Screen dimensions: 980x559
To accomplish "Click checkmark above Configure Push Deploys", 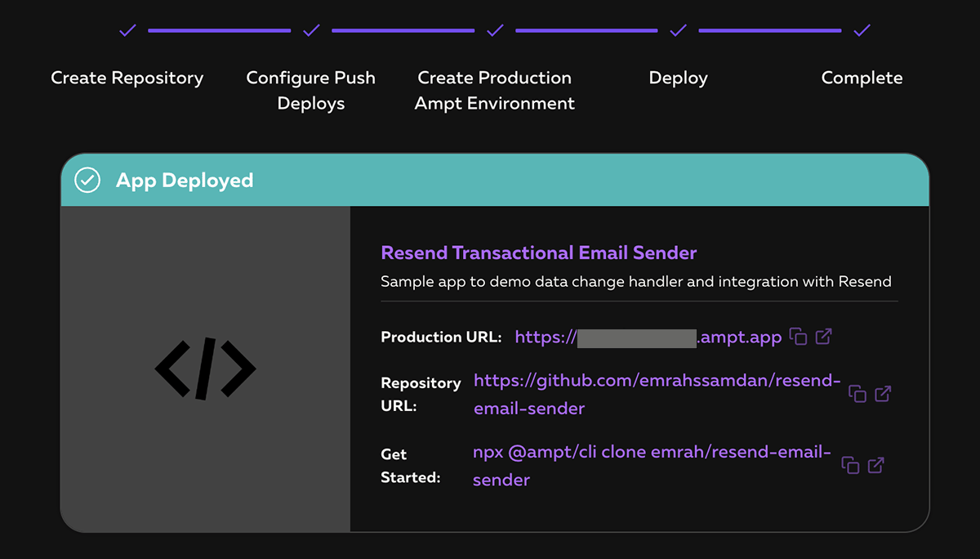I will point(311,30).
